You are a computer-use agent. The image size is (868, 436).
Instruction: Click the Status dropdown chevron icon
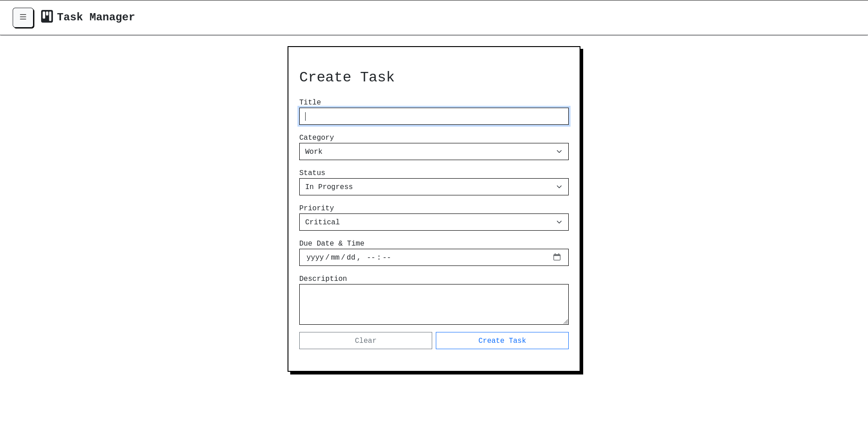point(559,187)
